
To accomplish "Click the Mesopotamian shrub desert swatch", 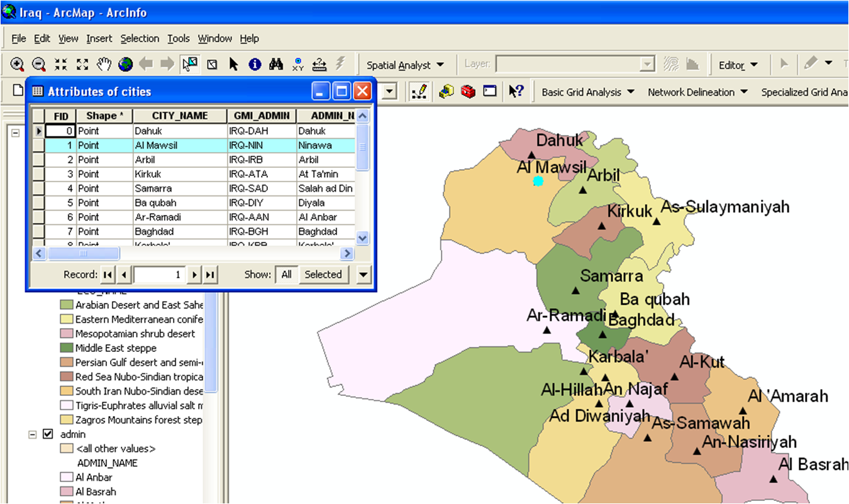I will (66, 334).
